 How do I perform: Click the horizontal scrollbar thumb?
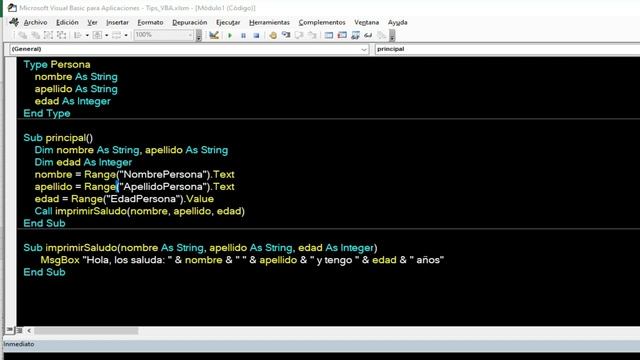pos(86,330)
